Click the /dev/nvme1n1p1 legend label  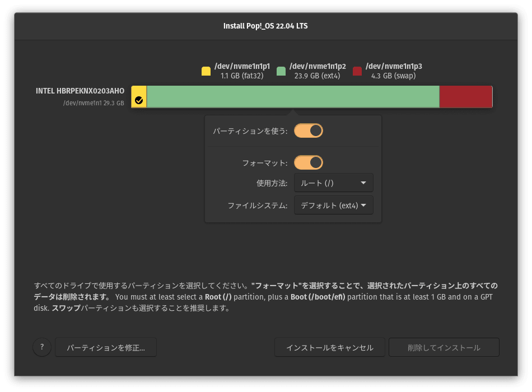242,66
